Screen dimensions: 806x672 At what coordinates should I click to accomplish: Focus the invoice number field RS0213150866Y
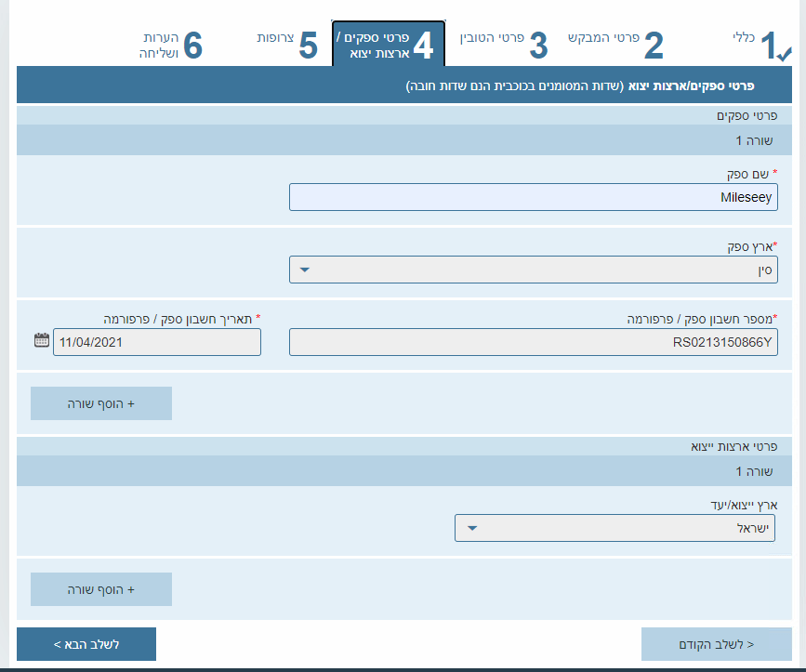(x=533, y=342)
